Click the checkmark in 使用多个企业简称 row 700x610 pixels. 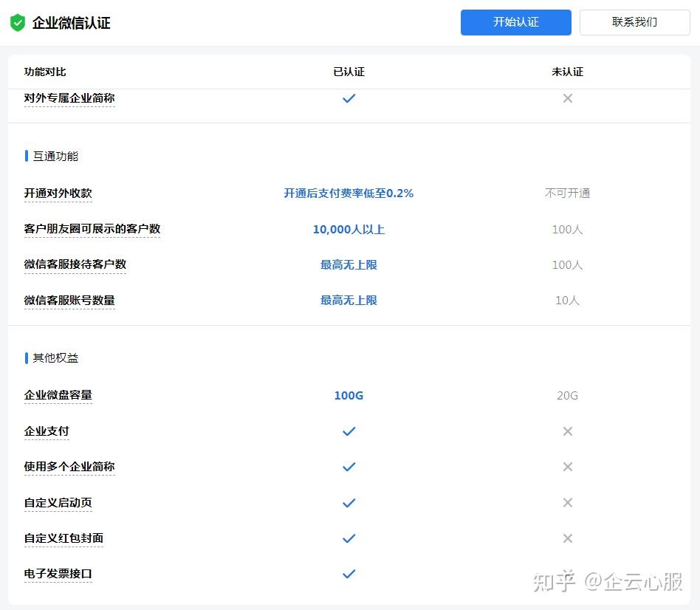(x=349, y=467)
